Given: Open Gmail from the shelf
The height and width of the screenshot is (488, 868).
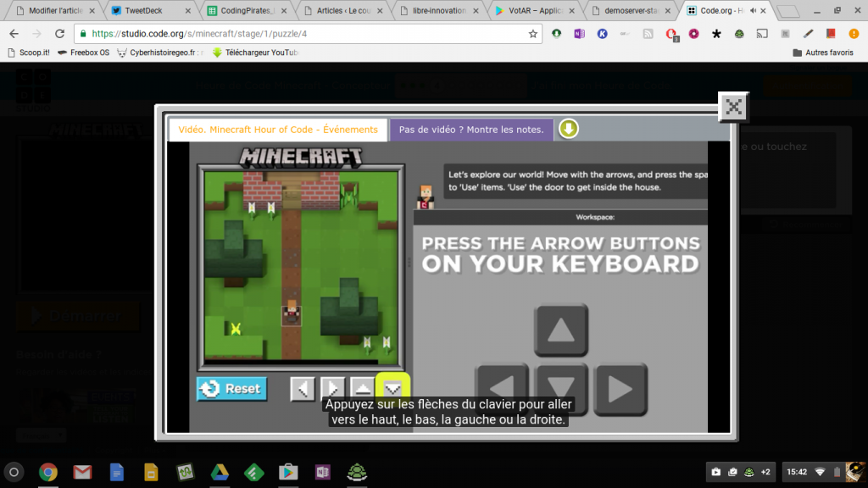Looking at the screenshot, I should pyautogui.click(x=82, y=472).
